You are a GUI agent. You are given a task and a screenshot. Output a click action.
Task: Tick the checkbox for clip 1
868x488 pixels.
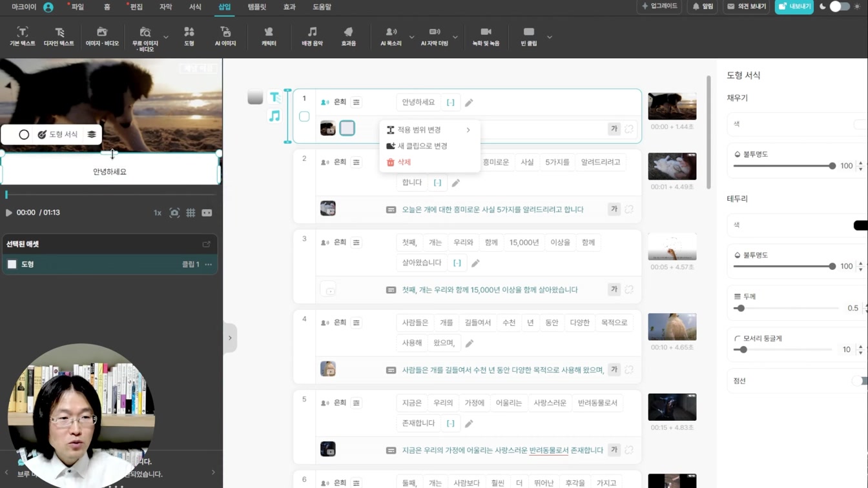pyautogui.click(x=304, y=117)
